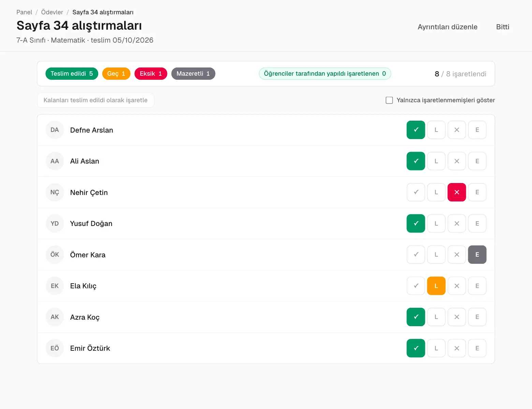Image resolution: width=532 pixels, height=409 pixels.
Task: Click Ela Kılıç's orange late L button
Action: [436, 286]
